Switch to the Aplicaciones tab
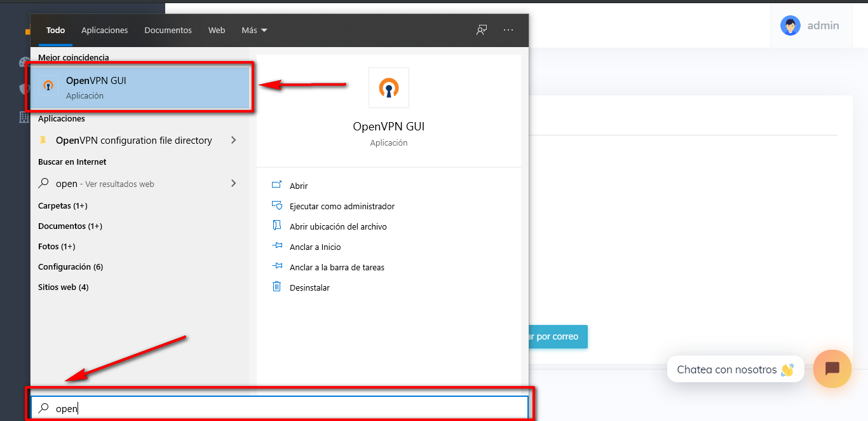This screenshot has height=421, width=868. click(105, 30)
